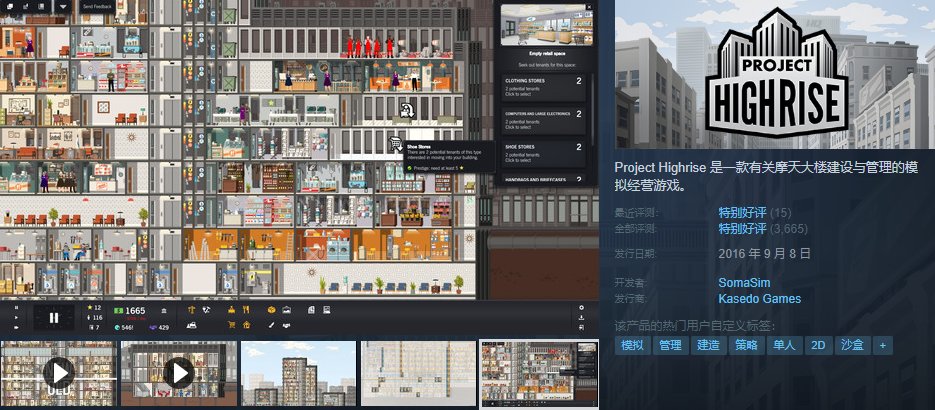This screenshot has height=410, width=935.
Task: Select Handbags and Briefcases tenant option
Action: [543, 178]
